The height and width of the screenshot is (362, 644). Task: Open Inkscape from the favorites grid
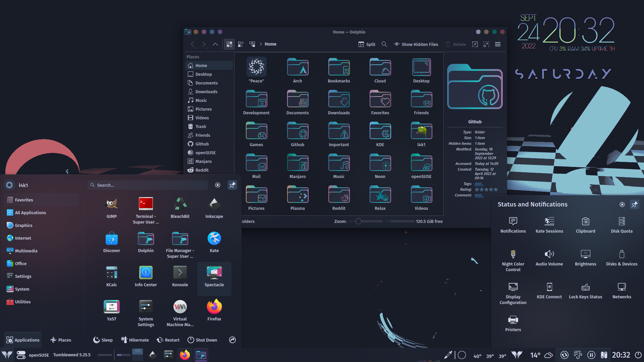tap(214, 208)
